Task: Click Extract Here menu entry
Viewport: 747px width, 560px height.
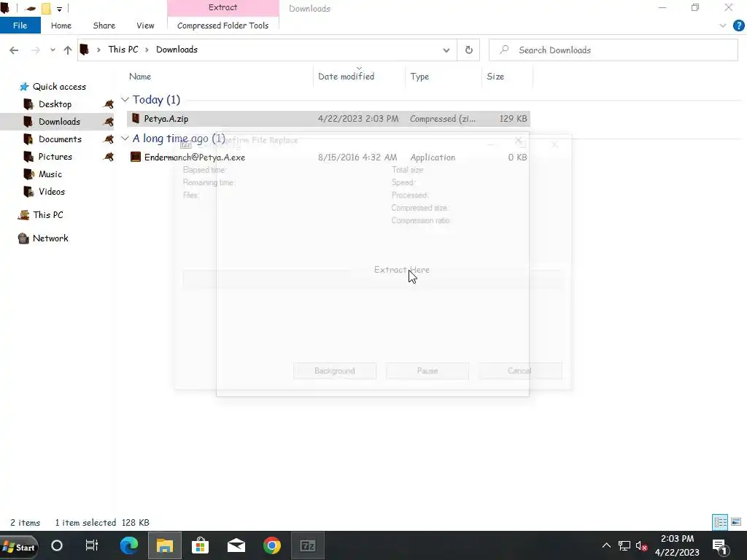Action: (x=402, y=270)
